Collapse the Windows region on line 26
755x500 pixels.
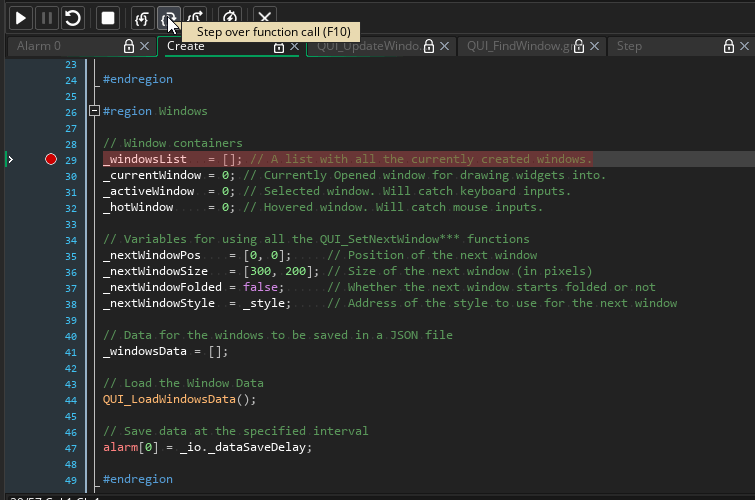[x=94, y=112]
